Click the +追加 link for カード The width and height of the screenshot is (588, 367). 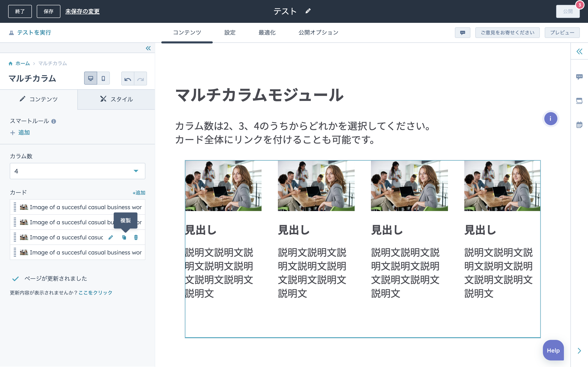139,193
